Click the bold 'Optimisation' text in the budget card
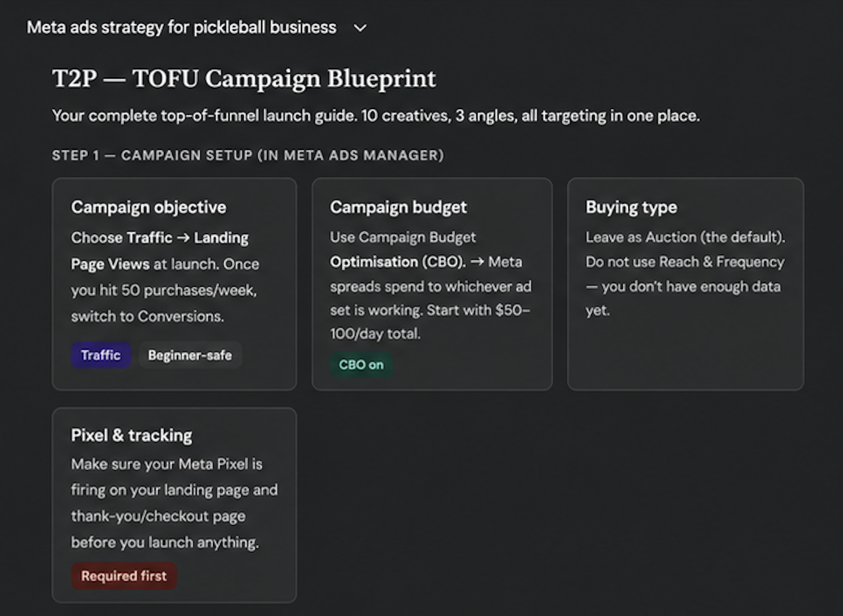 point(374,262)
